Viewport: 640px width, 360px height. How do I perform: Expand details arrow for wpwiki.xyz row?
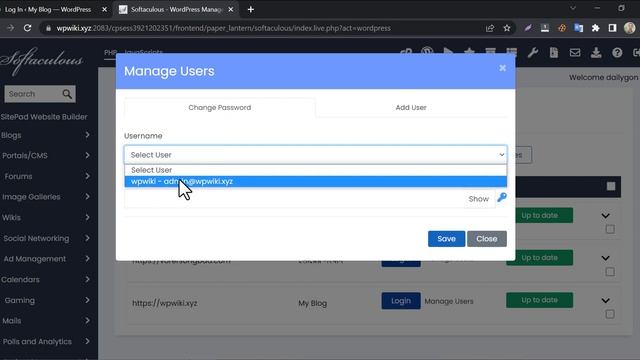(605, 301)
